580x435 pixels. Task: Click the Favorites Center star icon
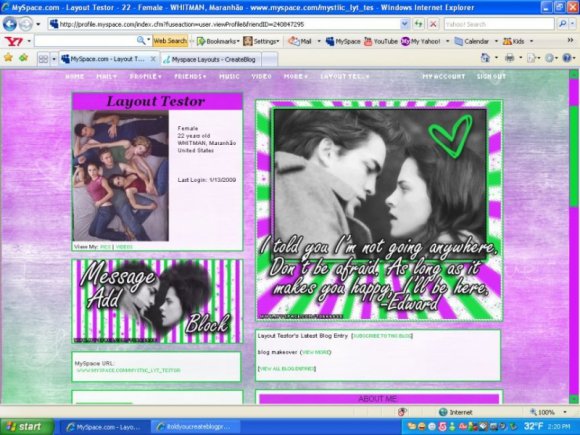click(x=8, y=58)
